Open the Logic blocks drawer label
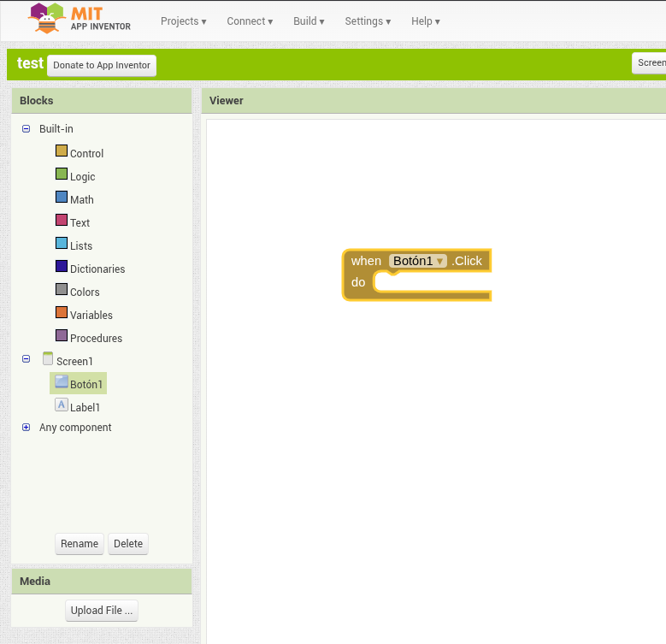This screenshot has height=644, width=666. coord(82,177)
